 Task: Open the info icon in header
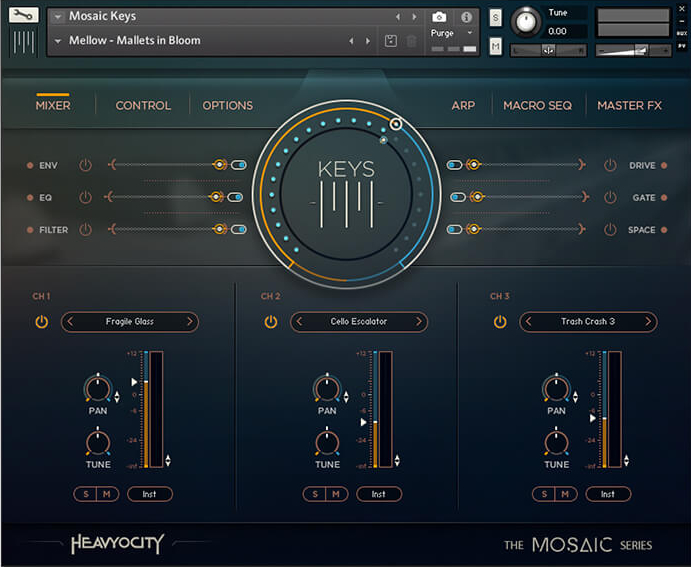click(x=466, y=17)
